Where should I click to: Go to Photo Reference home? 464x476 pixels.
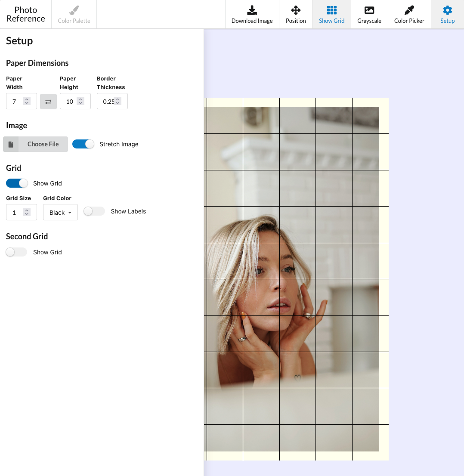pos(26,14)
